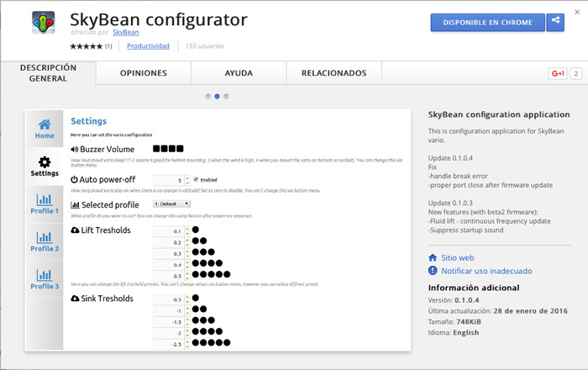
Task: Click the Google +1 button
Action: (558, 74)
